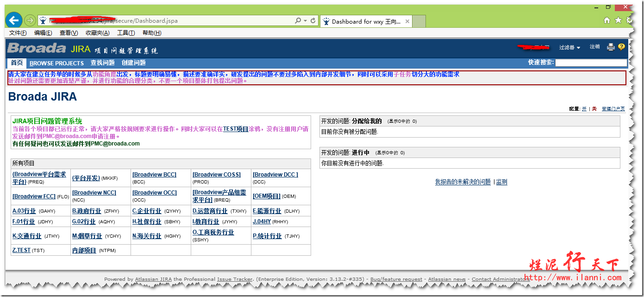Image resolution: width=644 pixels, height=297 pixels.
Task: Open the 工具(T) menu
Action: 125,33
